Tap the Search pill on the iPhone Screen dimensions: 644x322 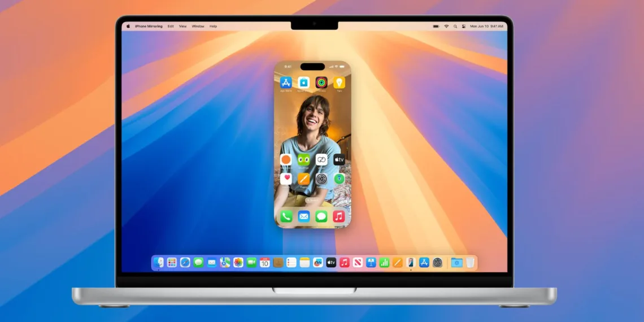pyautogui.click(x=312, y=200)
